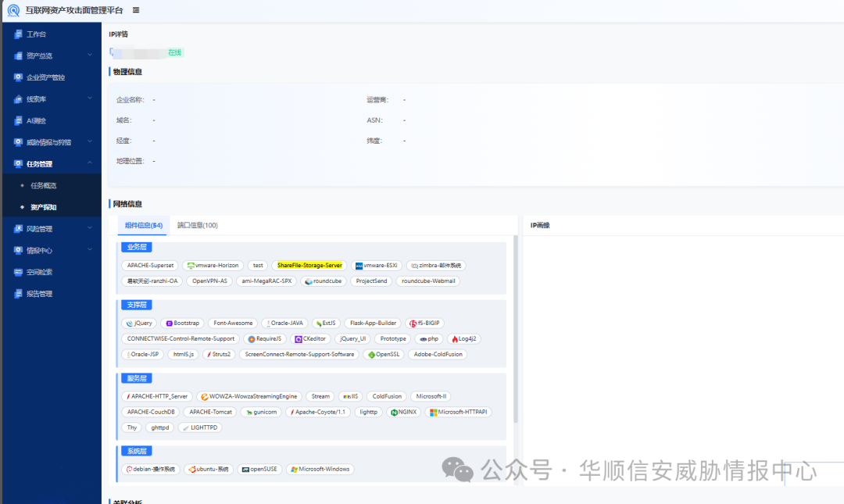Click the 空间检索 sidebar icon
844x504 pixels.
tap(18, 272)
